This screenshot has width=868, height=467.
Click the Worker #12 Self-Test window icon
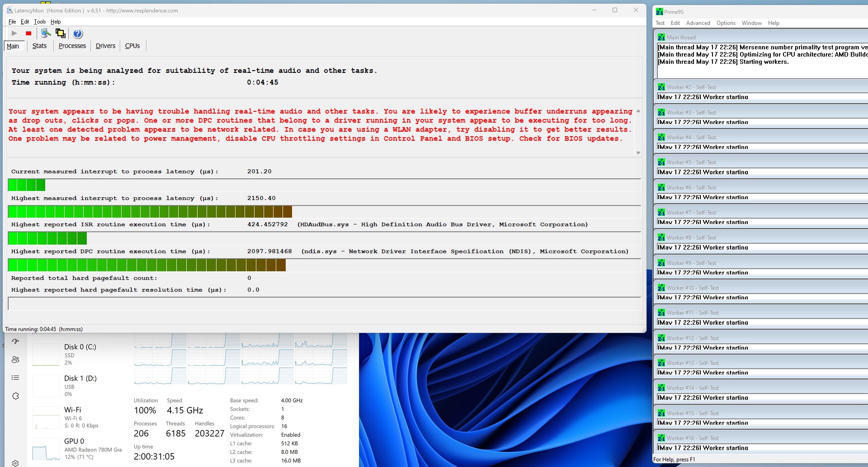pyautogui.click(x=661, y=338)
